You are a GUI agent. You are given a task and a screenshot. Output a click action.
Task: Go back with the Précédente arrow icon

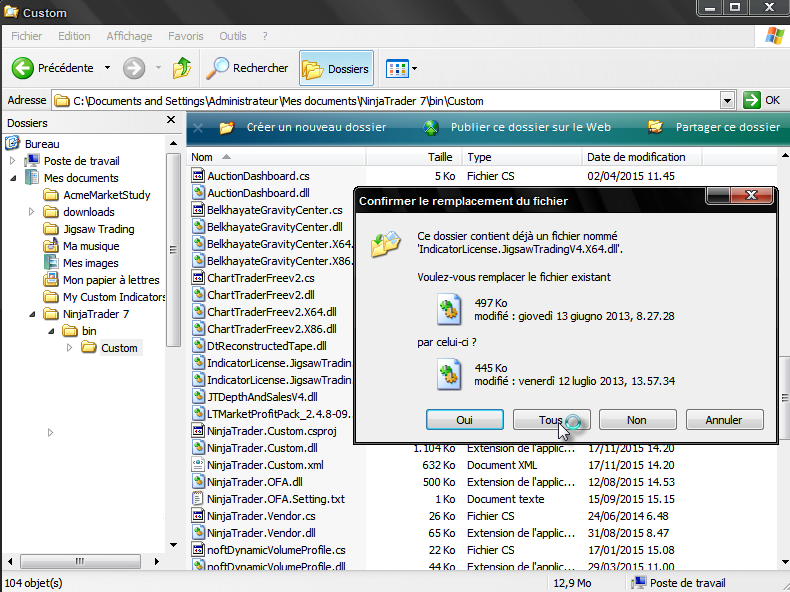pos(23,68)
